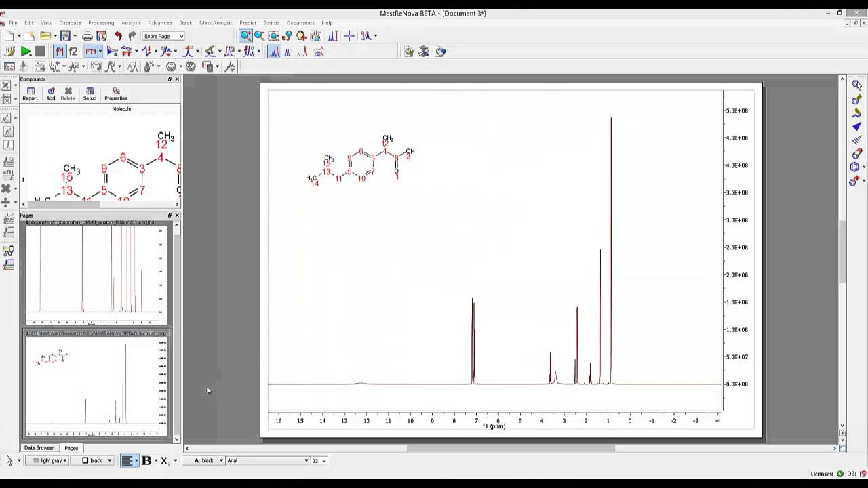Image resolution: width=868 pixels, height=488 pixels.
Task: Click the pan hand tool icon
Action: [301, 36]
